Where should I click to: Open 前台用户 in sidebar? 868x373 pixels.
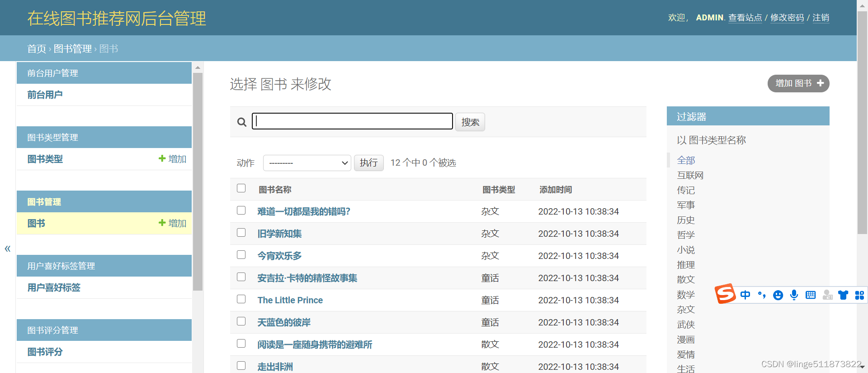coord(45,95)
